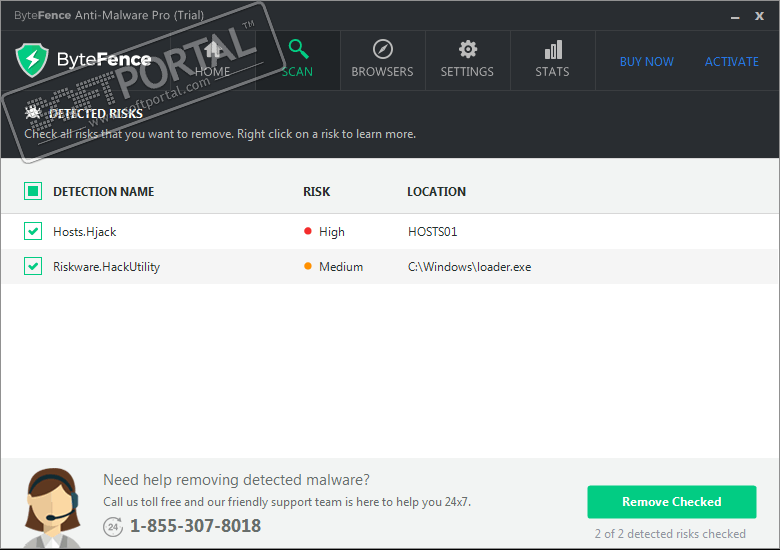The width and height of the screenshot is (780, 550).
Task: Select the Riskware.HackUtility detection name
Action: (106, 267)
